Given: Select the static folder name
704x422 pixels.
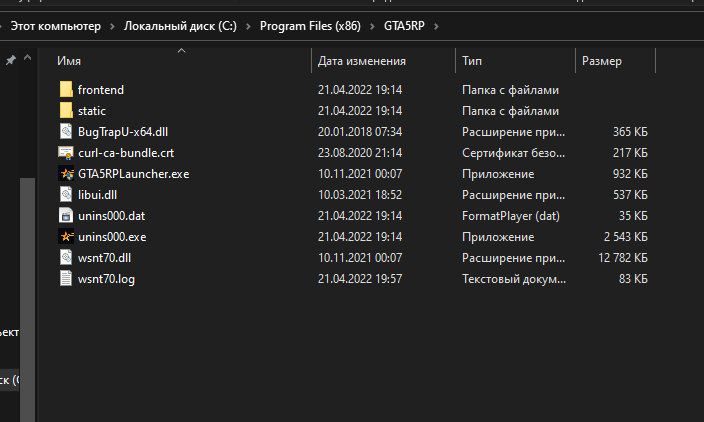Looking at the screenshot, I should 92,111.
